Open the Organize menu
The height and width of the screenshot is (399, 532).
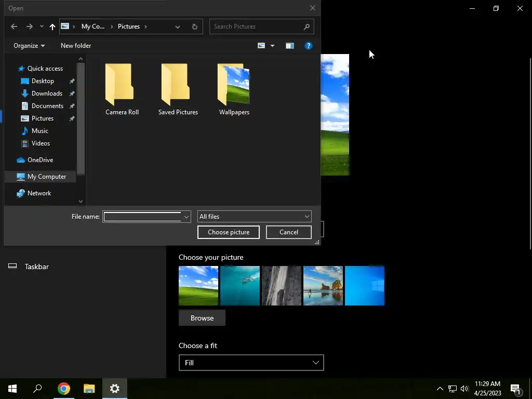(x=29, y=46)
